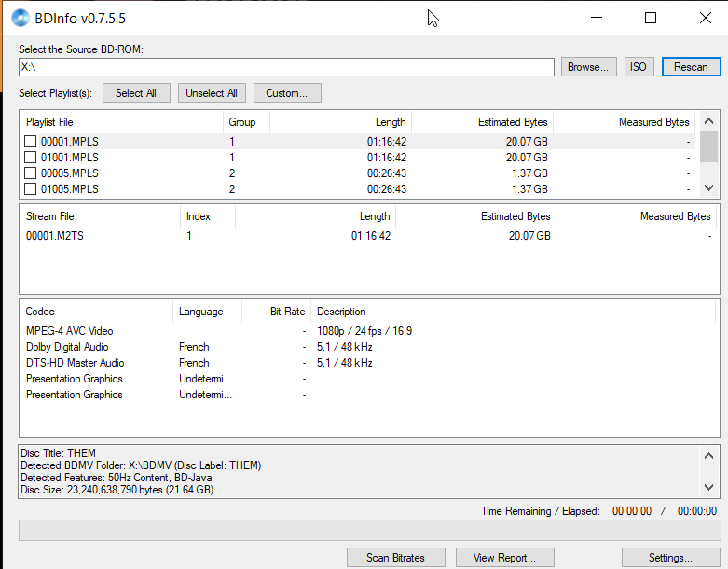Click the Stream File column header
This screenshot has width=728, height=569.
(100, 216)
